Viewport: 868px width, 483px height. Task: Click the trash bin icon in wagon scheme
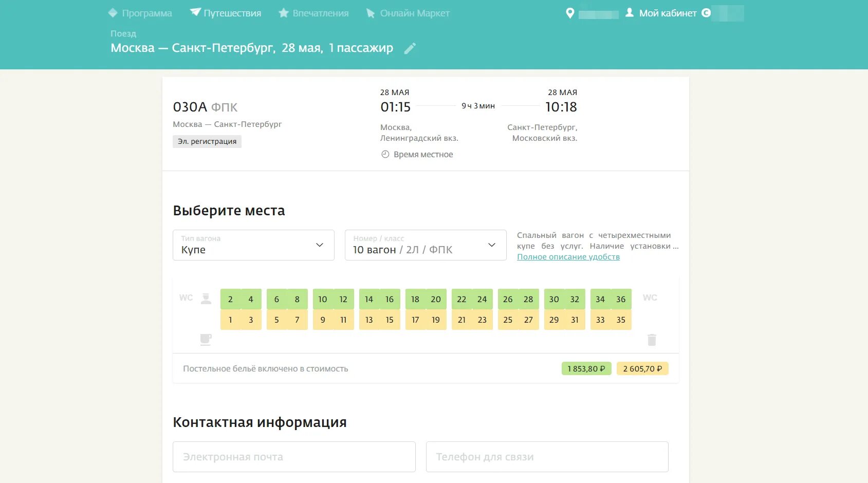pos(652,340)
